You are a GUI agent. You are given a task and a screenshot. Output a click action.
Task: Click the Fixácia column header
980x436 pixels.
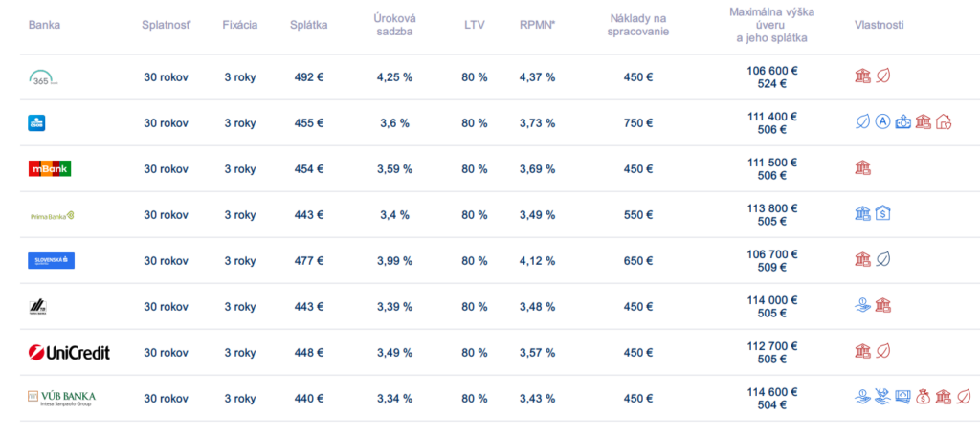coord(239,25)
